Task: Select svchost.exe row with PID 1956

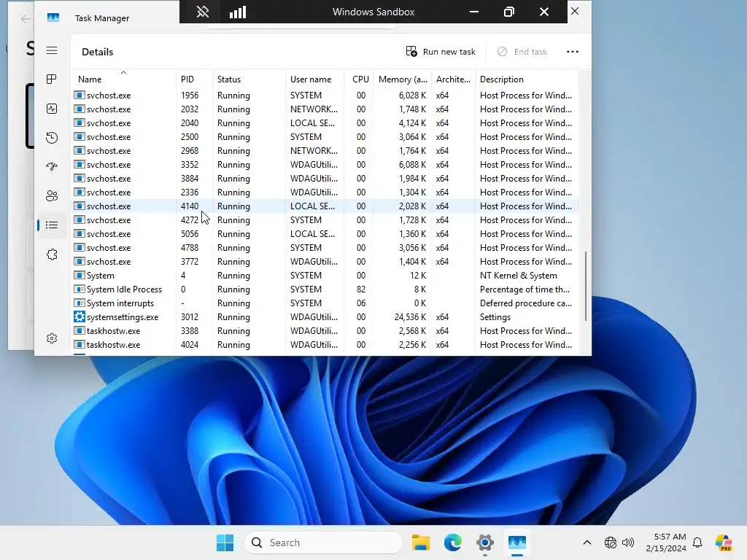Action: coord(325,96)
